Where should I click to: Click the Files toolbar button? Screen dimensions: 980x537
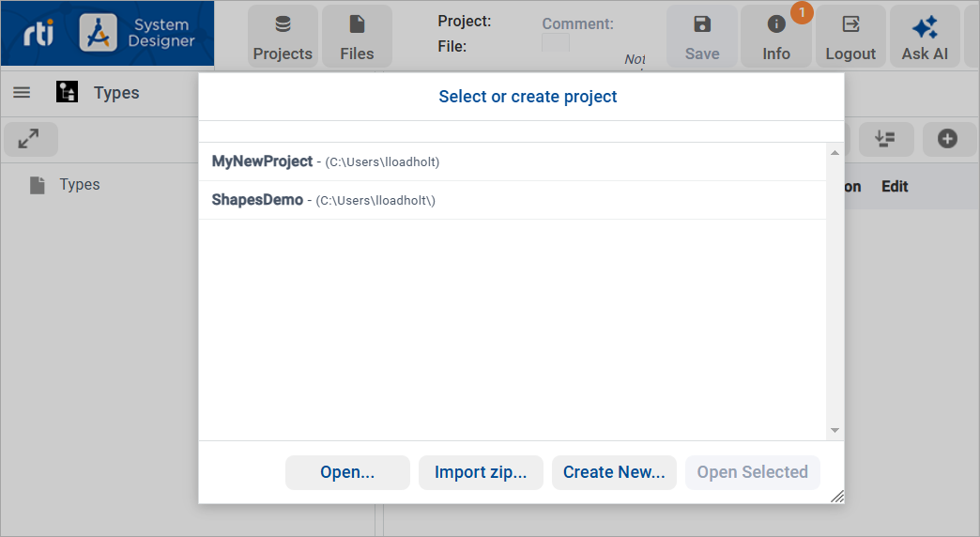pyautogui.click(x=357, y=37)
